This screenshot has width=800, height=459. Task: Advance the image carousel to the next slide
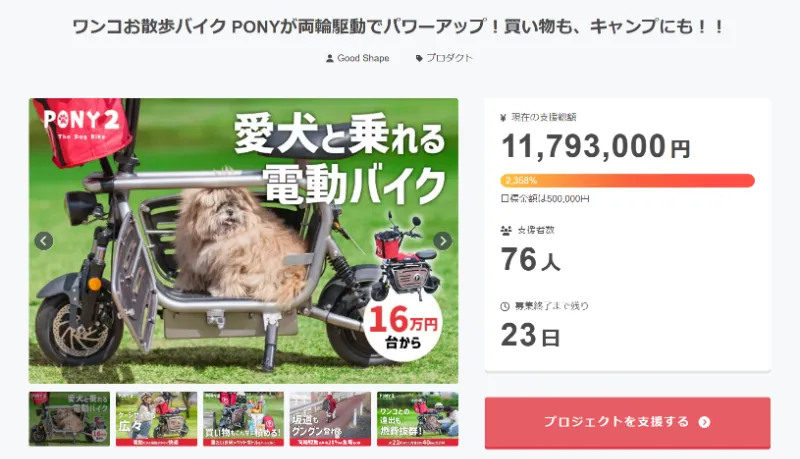pos(443,241)
